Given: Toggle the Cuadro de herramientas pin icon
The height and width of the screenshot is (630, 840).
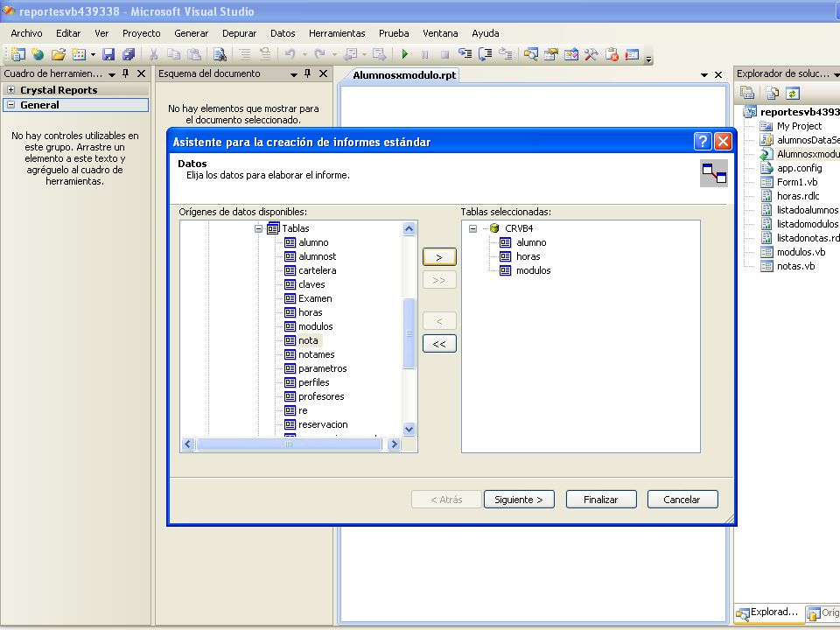Looking at the screenshot, I should click(x=126, y=73).
